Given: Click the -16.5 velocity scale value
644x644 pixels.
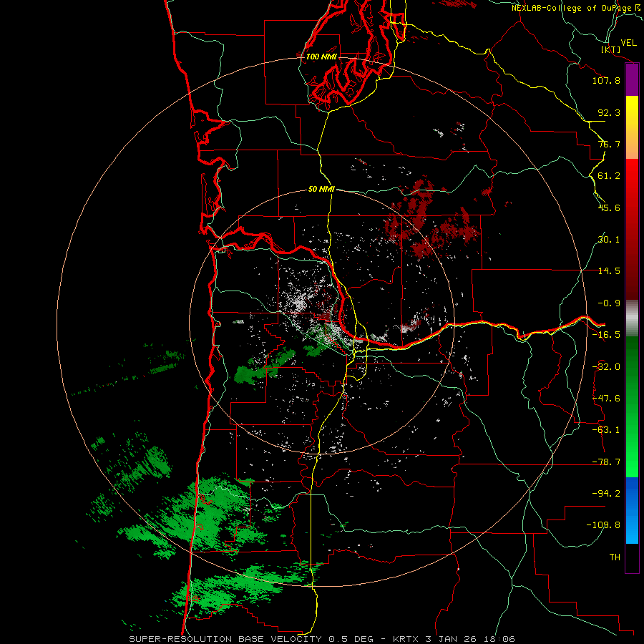Looking at the screenshot, I should pos(606,335).
